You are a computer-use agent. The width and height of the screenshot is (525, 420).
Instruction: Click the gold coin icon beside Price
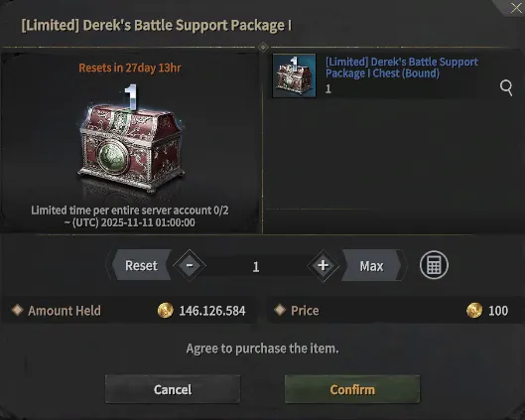coord(474,310)
